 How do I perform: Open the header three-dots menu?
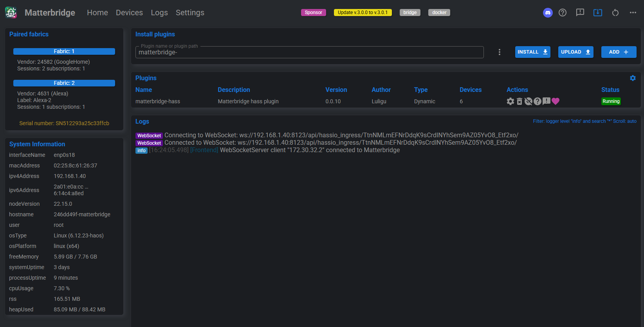(633, 13)
